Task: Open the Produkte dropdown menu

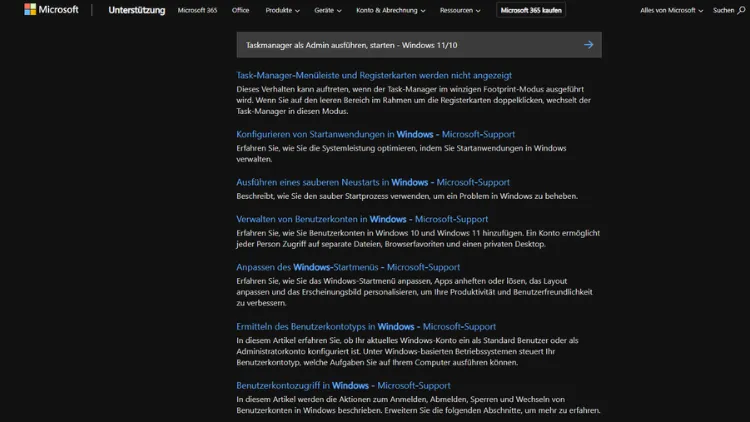Action: point(282,10)
